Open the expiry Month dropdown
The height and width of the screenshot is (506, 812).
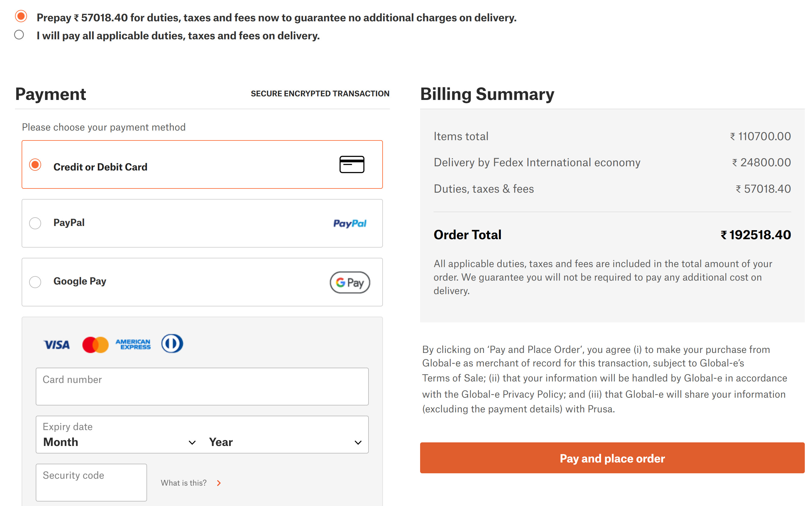click(119, 442)
